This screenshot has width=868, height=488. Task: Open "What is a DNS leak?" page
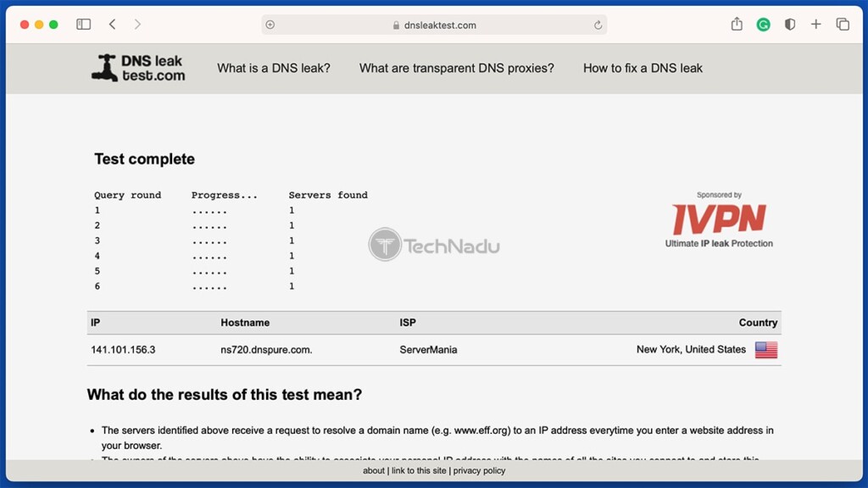[274, 68]
